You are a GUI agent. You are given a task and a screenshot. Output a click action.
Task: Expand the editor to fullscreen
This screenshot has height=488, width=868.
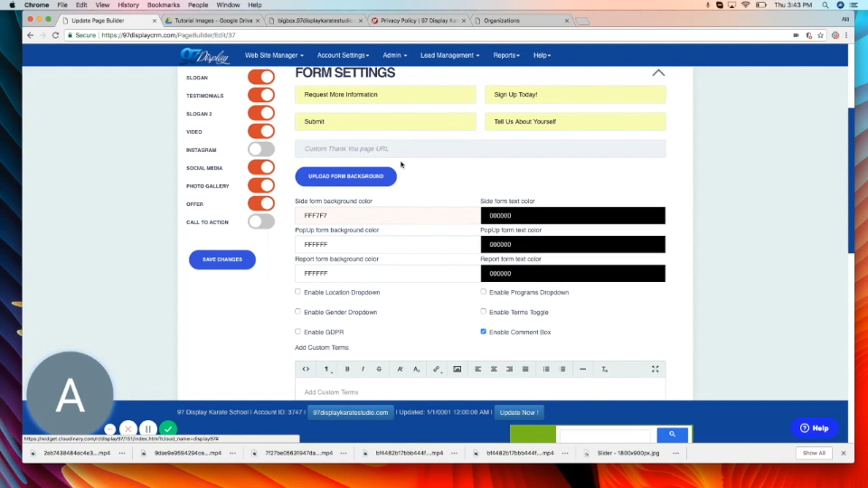coord(655,369)
